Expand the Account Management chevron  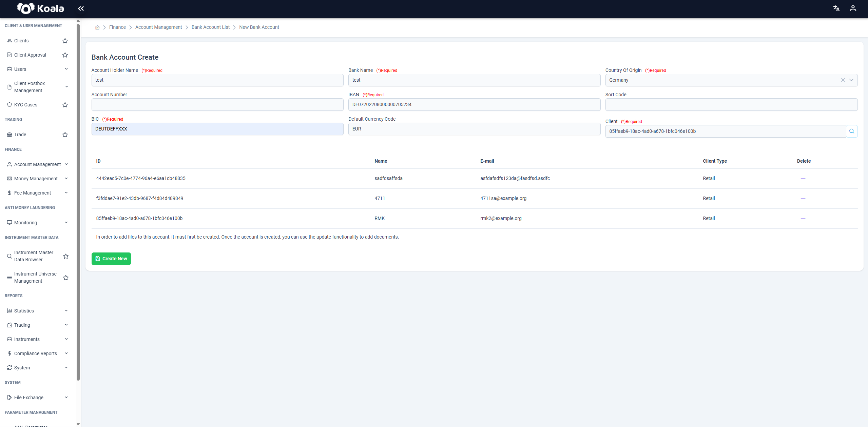(66, 164)
